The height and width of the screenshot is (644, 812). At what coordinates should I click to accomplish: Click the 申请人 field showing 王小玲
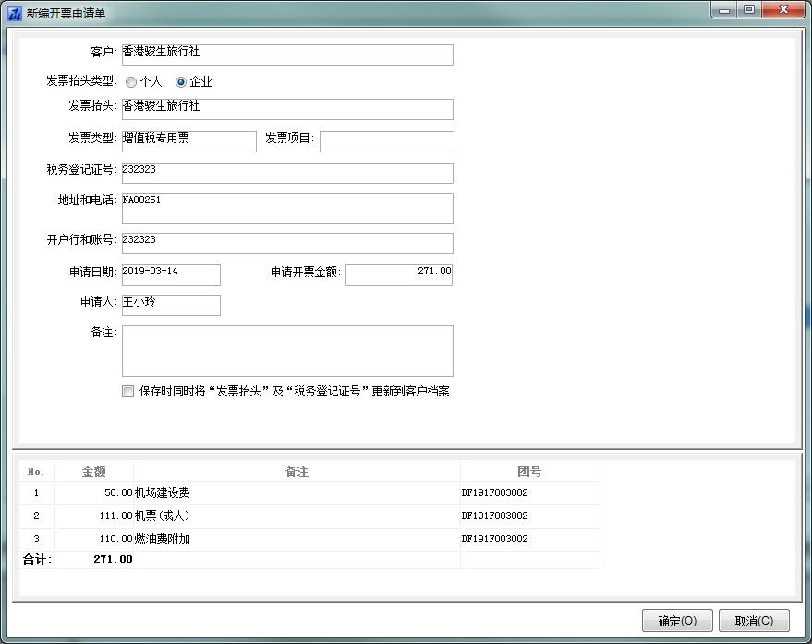(x=171, y=305)
